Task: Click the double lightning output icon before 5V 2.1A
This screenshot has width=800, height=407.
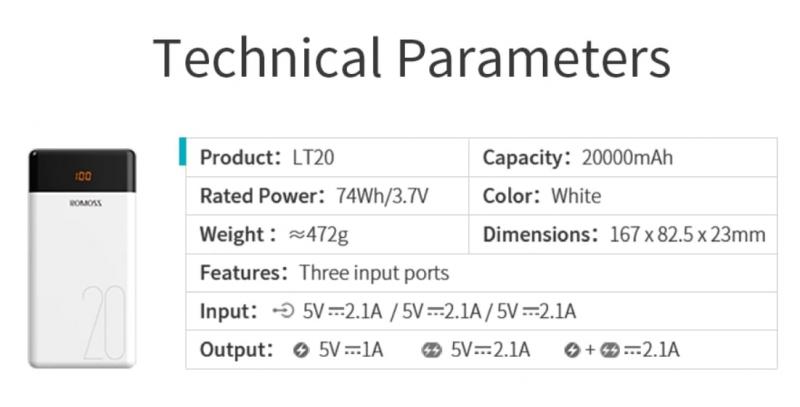Action: click(x=431, y=350)
